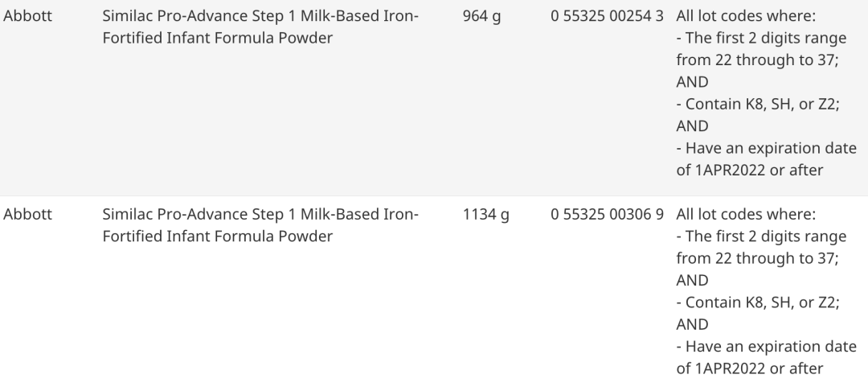The height and width of the screenshot is (391, 868).
Task: Click the second AND in the 964 g row
Action: tap(692, 126)
